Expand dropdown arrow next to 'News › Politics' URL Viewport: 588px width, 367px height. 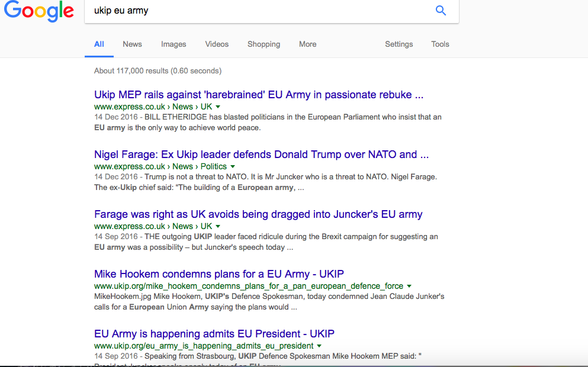(x=233, y=166)
